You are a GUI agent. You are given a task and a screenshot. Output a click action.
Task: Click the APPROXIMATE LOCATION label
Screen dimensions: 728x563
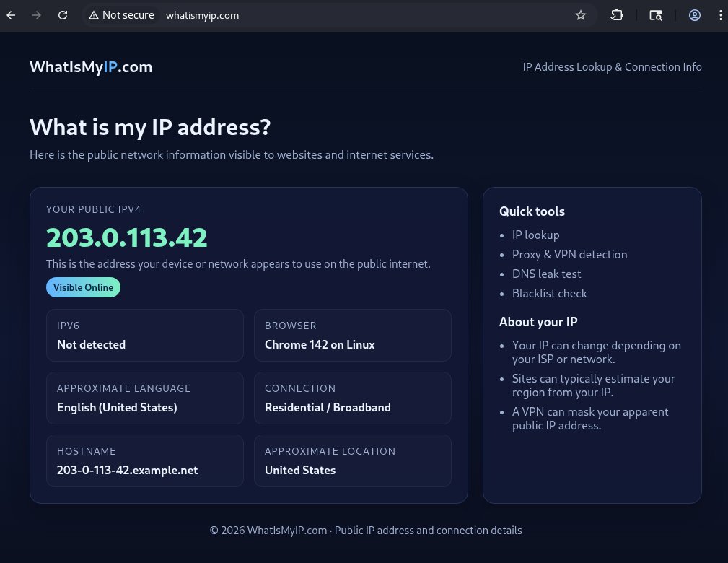click(x=330, y=451)
